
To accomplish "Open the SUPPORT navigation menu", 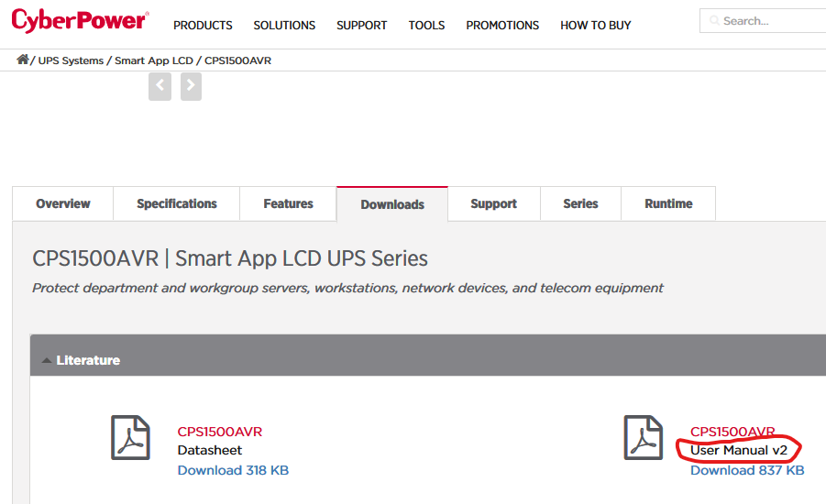I will pos(362,26).
